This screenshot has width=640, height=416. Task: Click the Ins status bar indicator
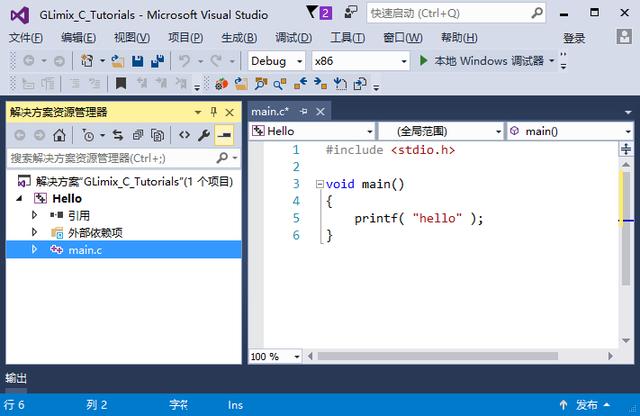(x=236, y=405)
